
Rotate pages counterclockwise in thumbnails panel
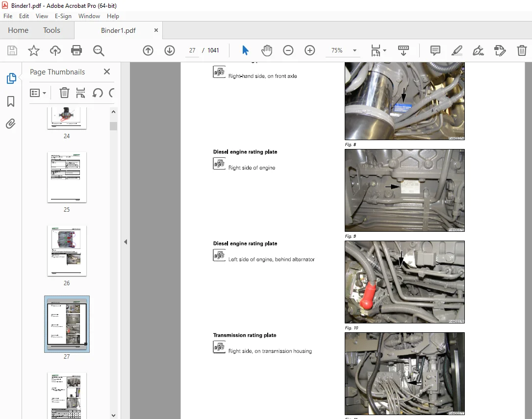[x=98, y=93]
